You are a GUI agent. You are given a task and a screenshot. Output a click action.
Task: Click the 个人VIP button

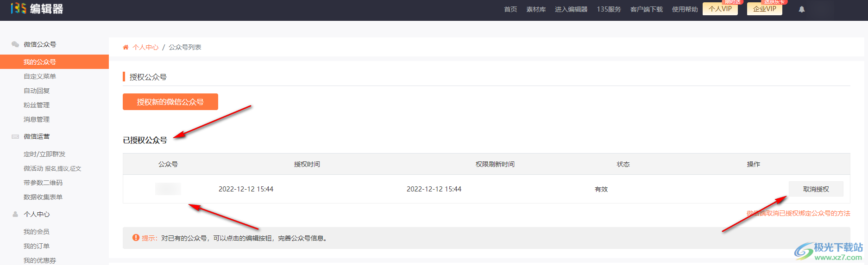pos(720,9)
